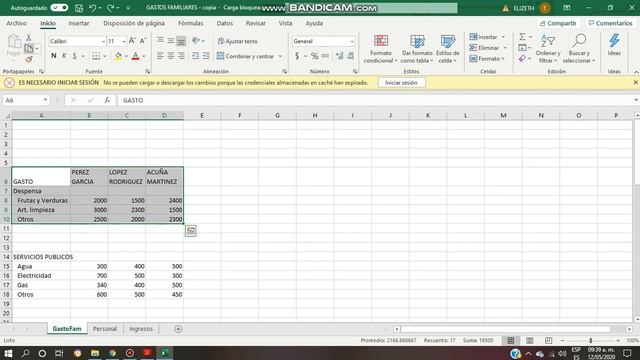Toggle italic K formatting
640x360 pixels.
coord(64,56)
